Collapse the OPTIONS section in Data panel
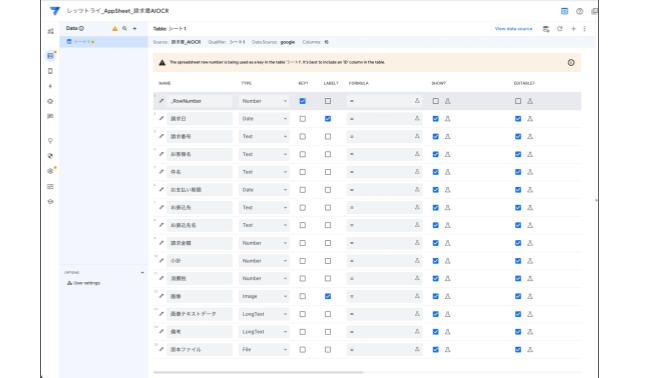The image size is (672, 378). pyautogui.click(x=142, y=273)
